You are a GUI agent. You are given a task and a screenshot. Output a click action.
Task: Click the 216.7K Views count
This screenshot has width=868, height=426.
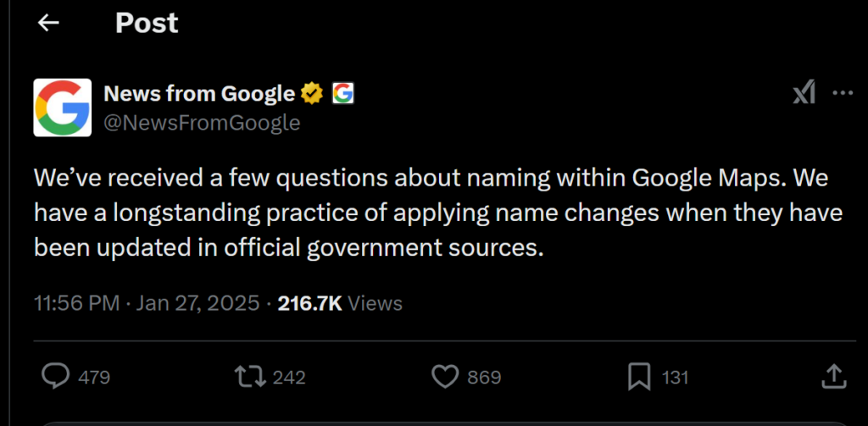(x=340, y=303)
